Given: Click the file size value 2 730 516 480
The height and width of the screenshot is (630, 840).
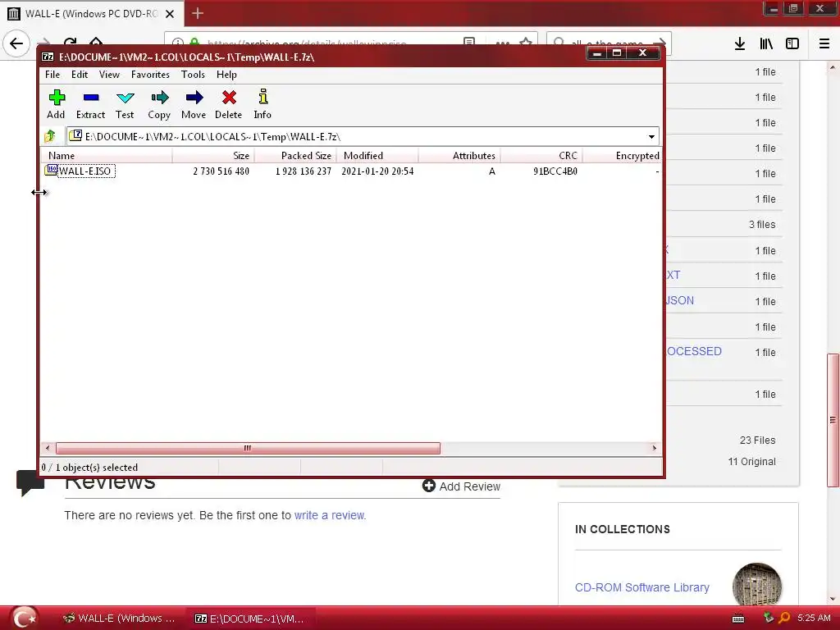Looking at the screenshot, I should click(x=221, y=171).
